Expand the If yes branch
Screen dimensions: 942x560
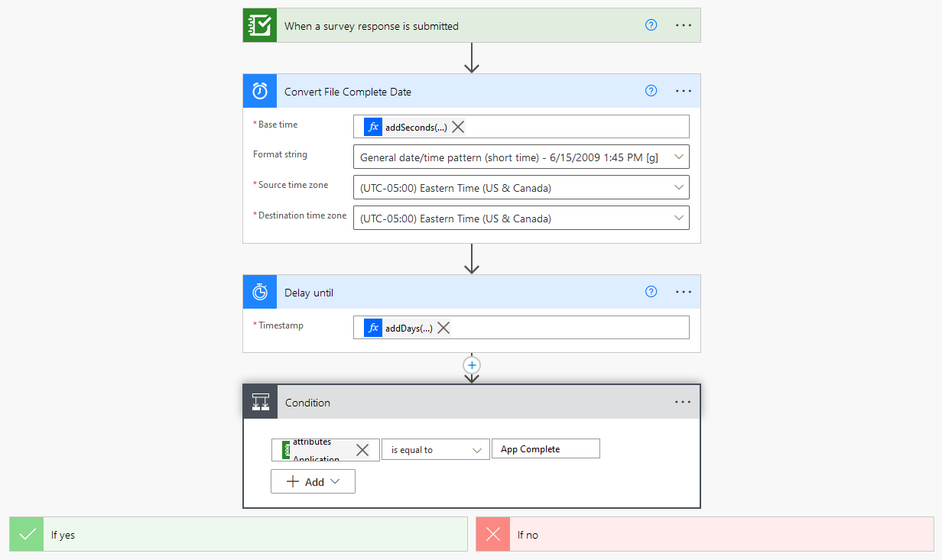[238, 535]
